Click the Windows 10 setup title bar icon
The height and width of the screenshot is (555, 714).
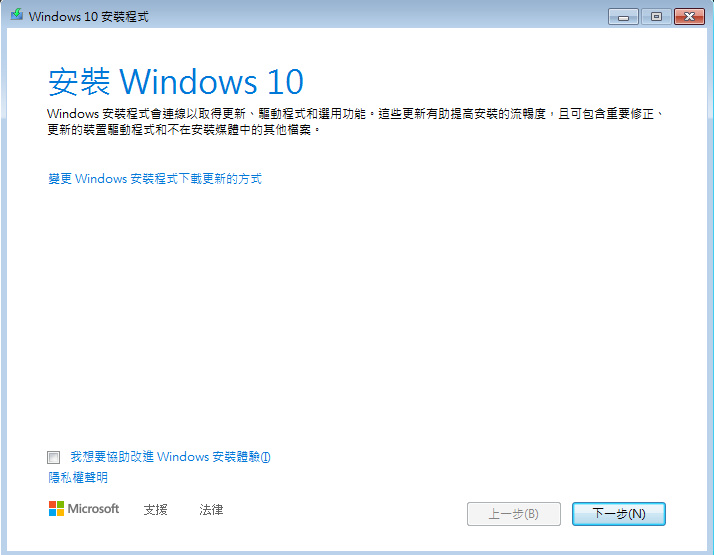[x=17, y=15]
